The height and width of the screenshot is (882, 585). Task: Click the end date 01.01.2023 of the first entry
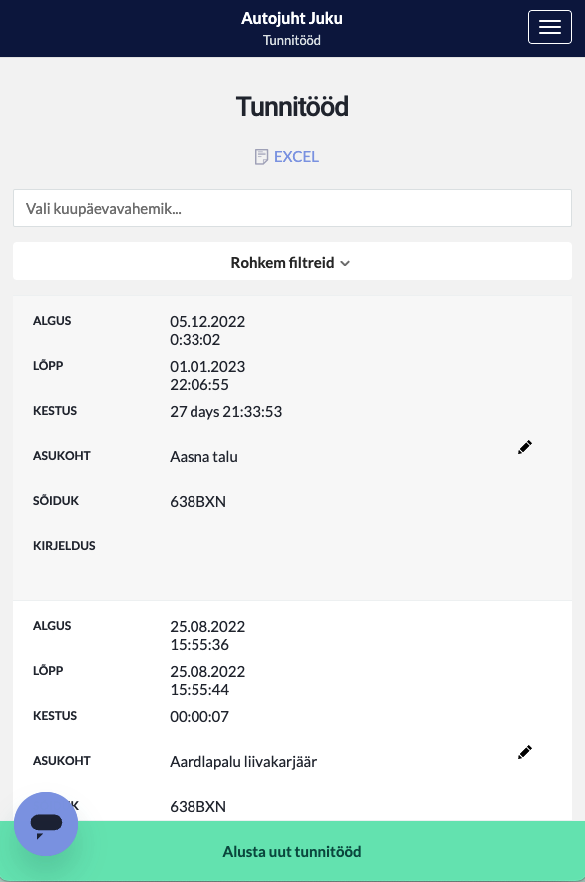[x=208, y=367]
